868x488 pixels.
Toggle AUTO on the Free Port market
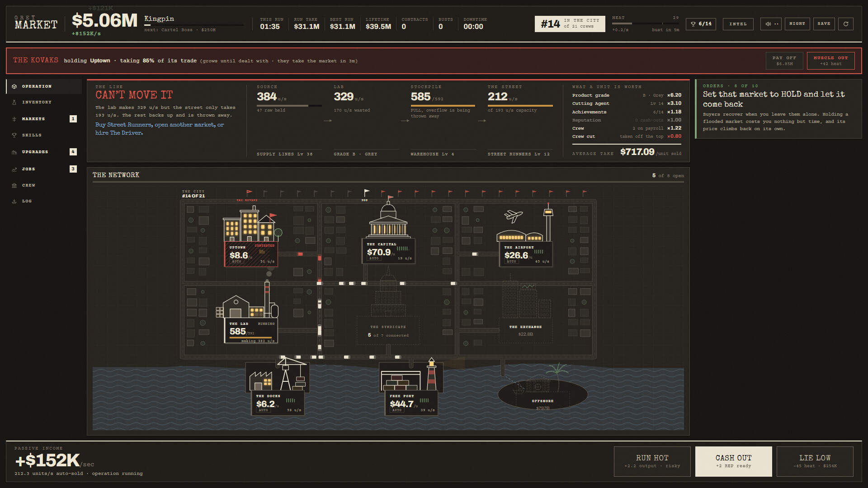[x=397, y=410]
